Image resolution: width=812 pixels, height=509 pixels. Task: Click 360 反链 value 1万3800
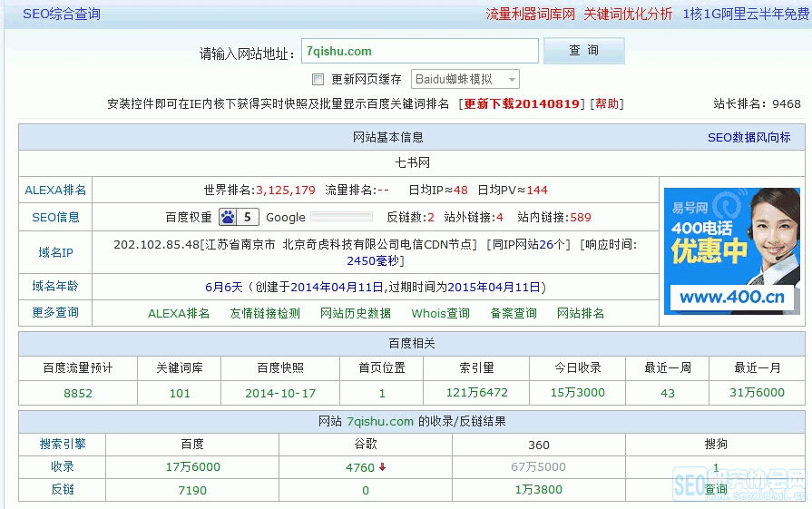(x=539, y=489)
